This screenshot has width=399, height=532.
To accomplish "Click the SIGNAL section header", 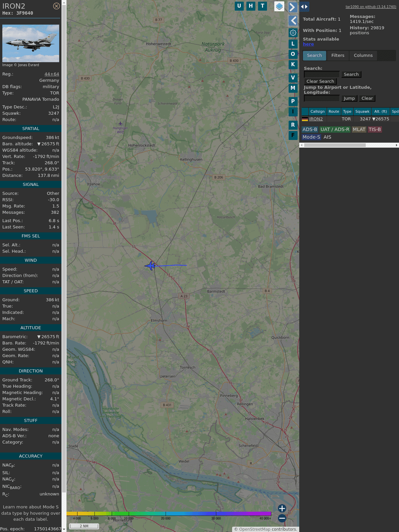I will pyautogui.click(x=31, y=185).
